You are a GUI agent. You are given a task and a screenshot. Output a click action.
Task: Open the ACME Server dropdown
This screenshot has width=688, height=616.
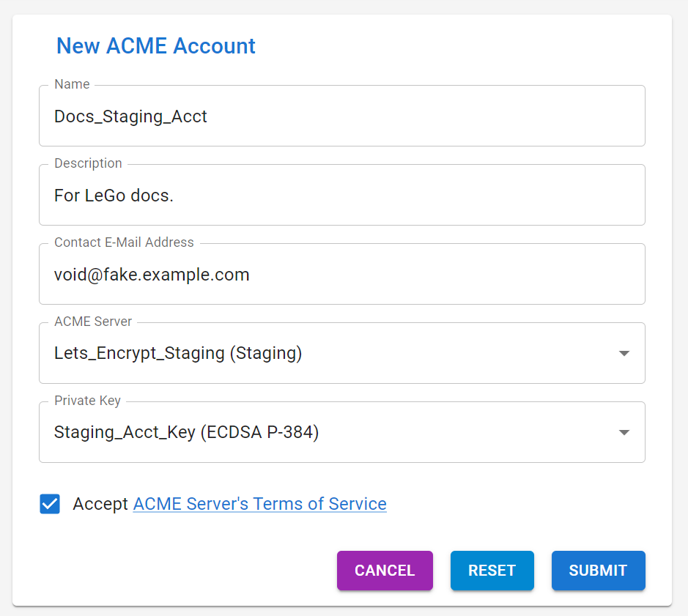pyautogui.click(x=341, y=353)
